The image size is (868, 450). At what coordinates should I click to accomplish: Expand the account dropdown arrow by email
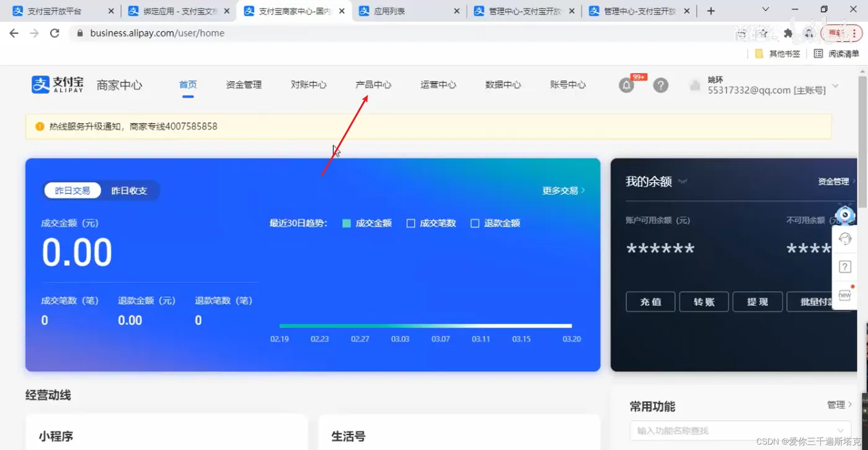835,86
